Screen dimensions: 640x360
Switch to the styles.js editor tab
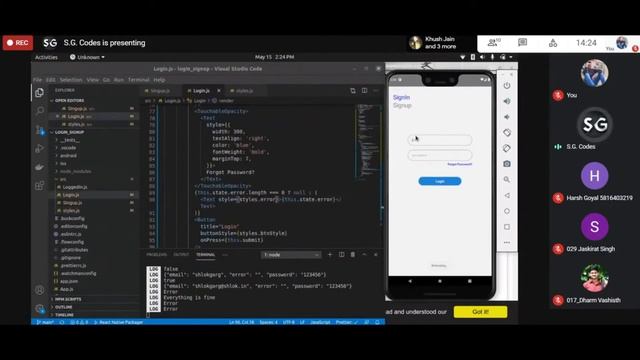point(244,91)
